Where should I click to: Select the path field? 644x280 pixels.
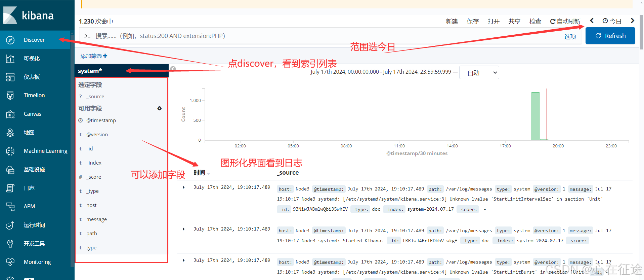coord(91,234)
